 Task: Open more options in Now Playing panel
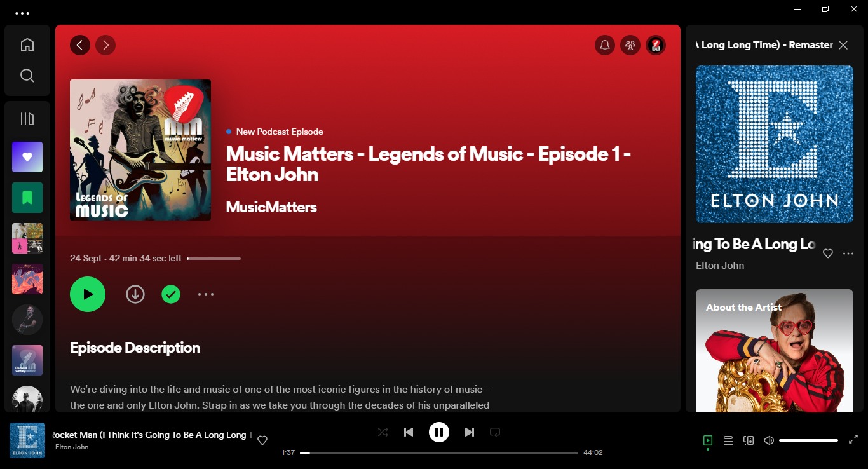tap(848, 254)
